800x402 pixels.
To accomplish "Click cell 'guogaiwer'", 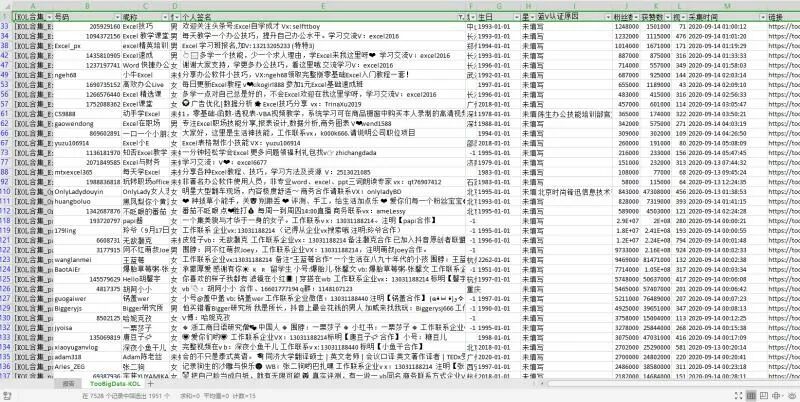I will click(x=87, y=299).
